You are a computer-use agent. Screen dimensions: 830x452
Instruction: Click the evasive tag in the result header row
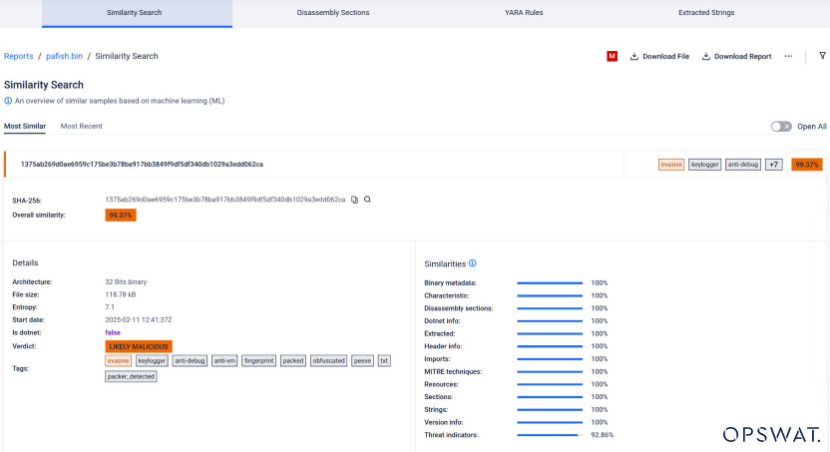[x=671, y=165]
